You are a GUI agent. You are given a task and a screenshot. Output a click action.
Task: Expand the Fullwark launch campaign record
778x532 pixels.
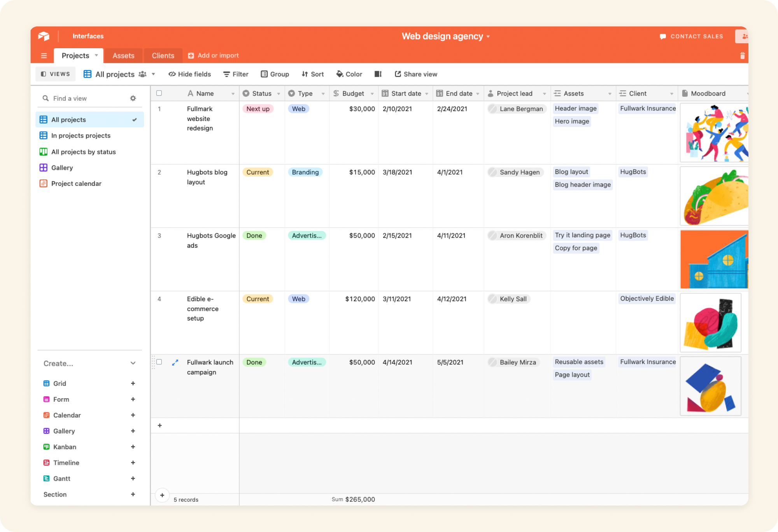[x=175, y=362]
